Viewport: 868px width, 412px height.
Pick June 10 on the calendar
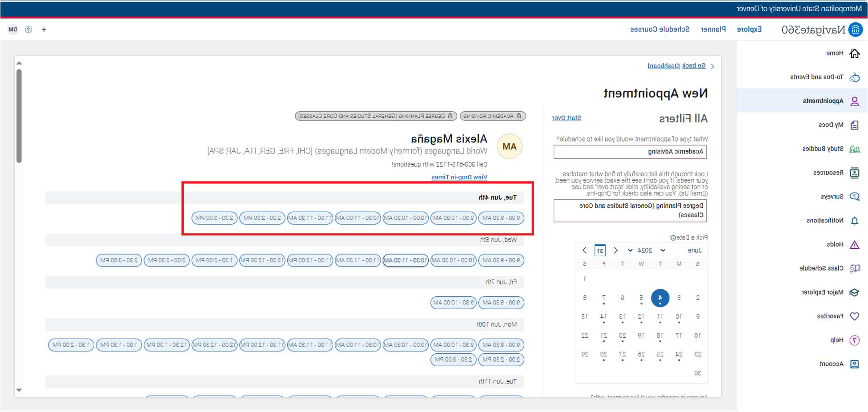click(x=679, y=317)
